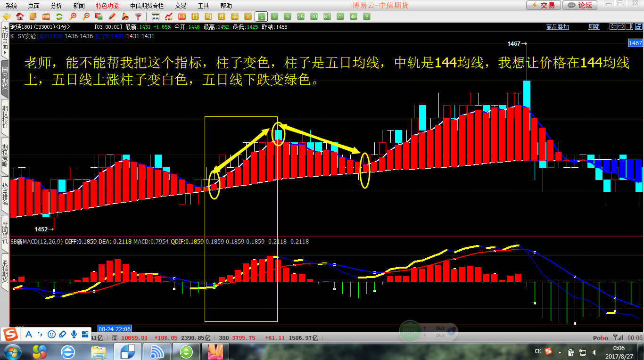Switch to 15-minute period button
This screenshot has width=644, height=360.
tap(301, 16)
